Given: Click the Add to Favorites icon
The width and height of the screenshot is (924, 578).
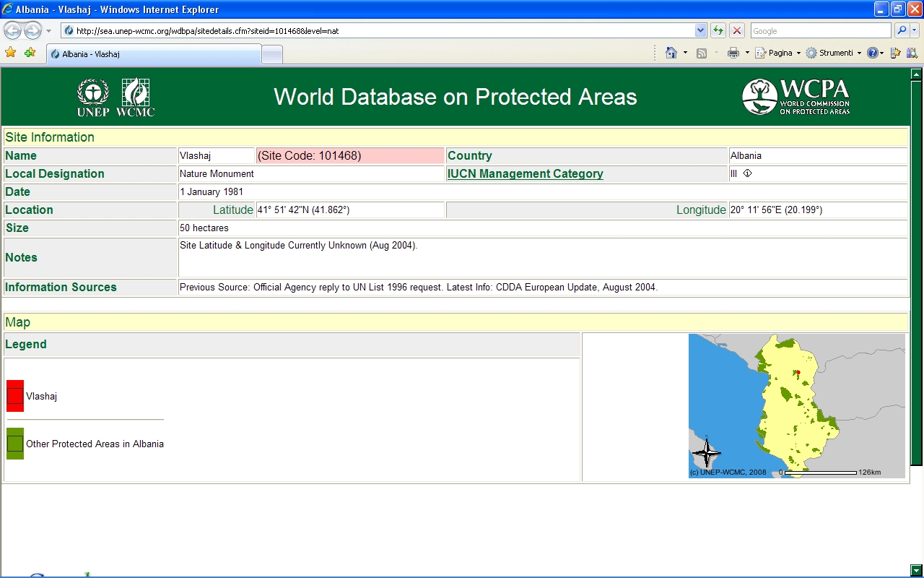Looking at the screenshot, I should (30, 53).
